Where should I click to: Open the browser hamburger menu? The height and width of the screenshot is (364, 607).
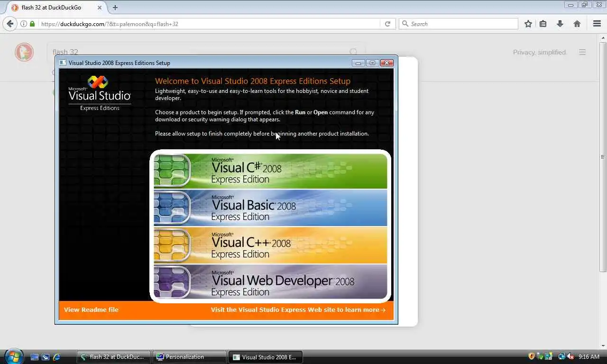[597, 24]
